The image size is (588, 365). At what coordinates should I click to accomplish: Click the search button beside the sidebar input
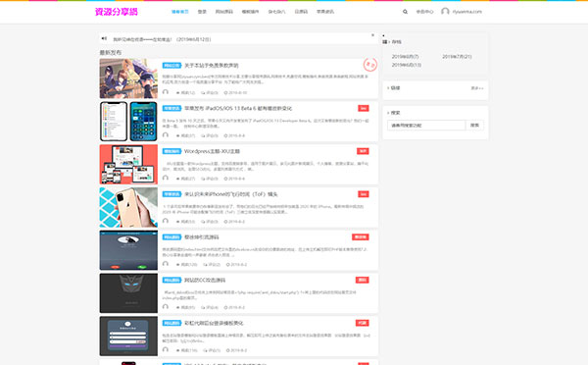point(474,125)
